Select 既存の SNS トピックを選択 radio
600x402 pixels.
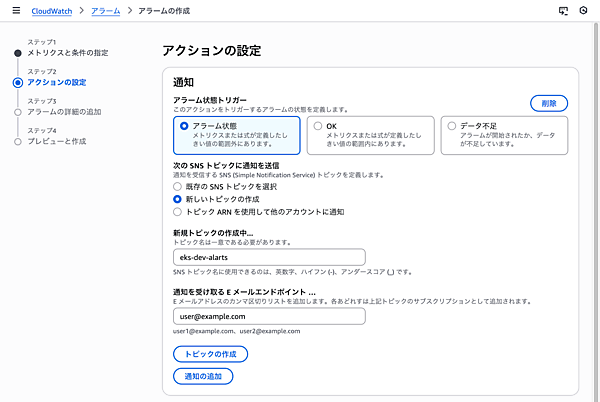point(178,186)
